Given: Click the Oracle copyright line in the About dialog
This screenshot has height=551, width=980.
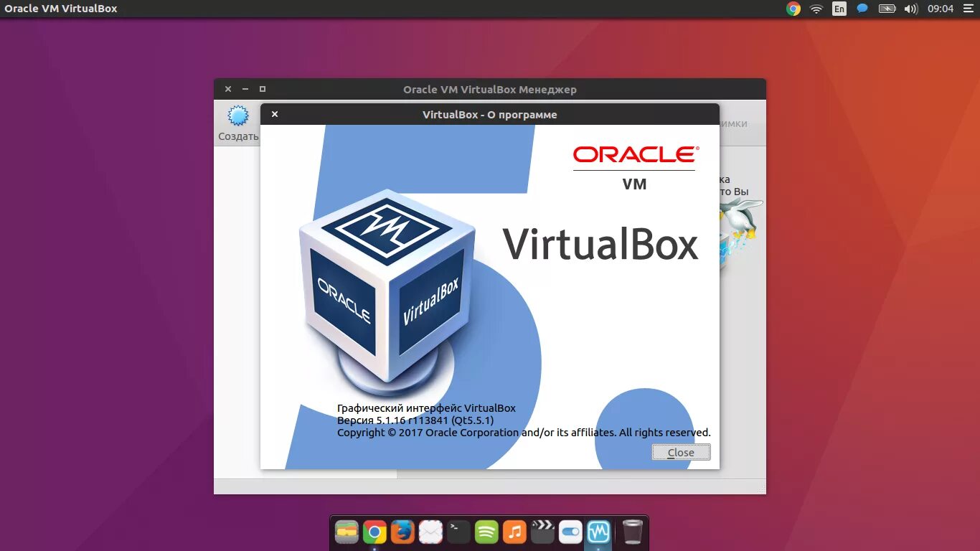Looking at the screenshot, I should pyautogui.click(x=524, y=433).
